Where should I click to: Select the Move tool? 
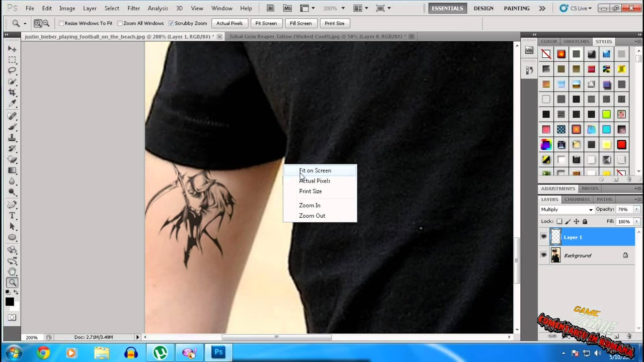pyautogui.click(x=13, y=49)
